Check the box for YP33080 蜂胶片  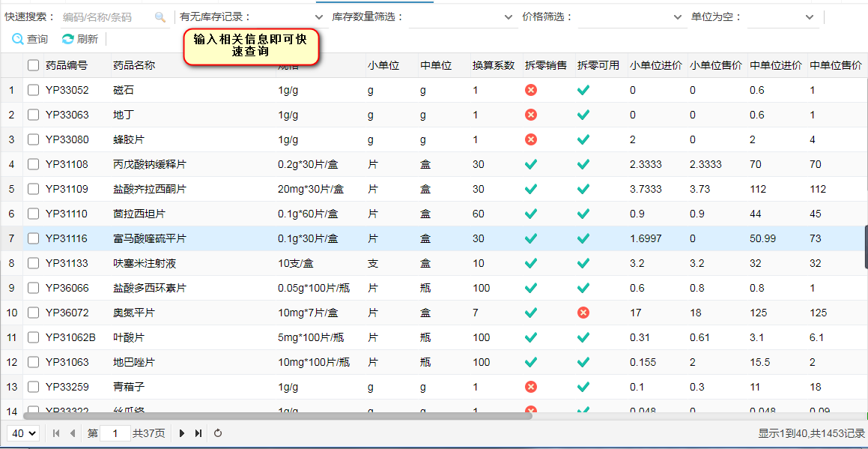[33, 139]
